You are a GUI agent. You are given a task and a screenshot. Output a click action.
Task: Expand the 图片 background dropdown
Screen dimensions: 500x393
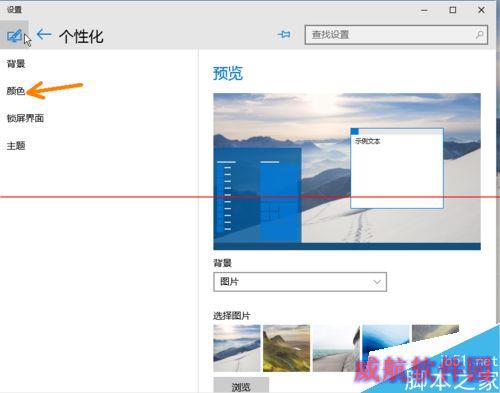(x=300, y=282)
